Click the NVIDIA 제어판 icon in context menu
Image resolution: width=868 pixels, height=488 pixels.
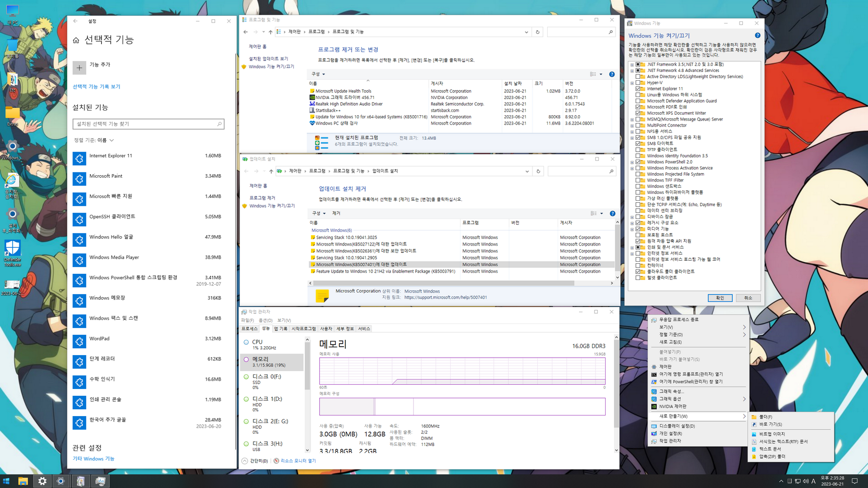coord(654,406)
